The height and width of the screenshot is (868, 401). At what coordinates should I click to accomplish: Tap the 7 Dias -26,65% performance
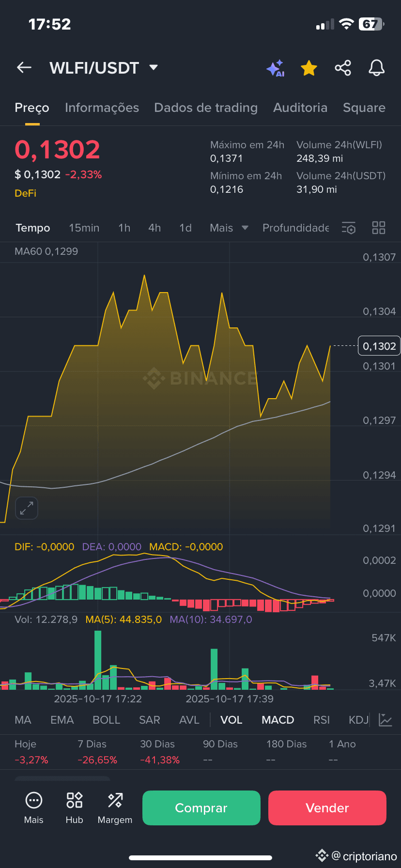tap(97, 752)
